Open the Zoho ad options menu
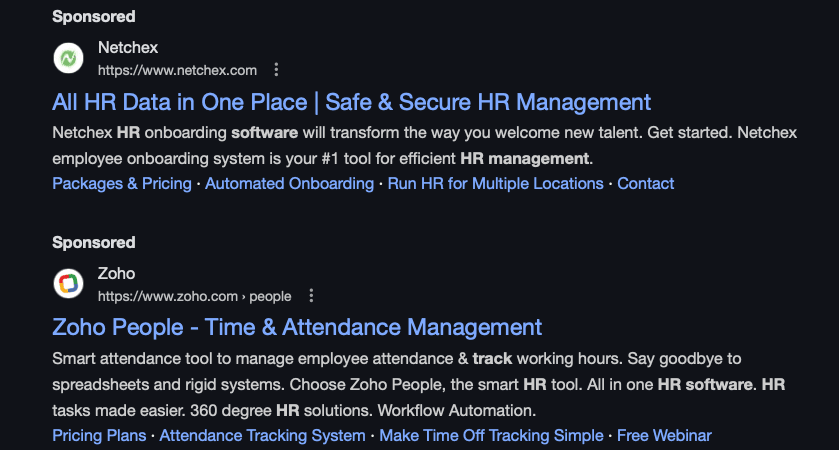This screenshot has width=839, height=450. pos(311,296)
